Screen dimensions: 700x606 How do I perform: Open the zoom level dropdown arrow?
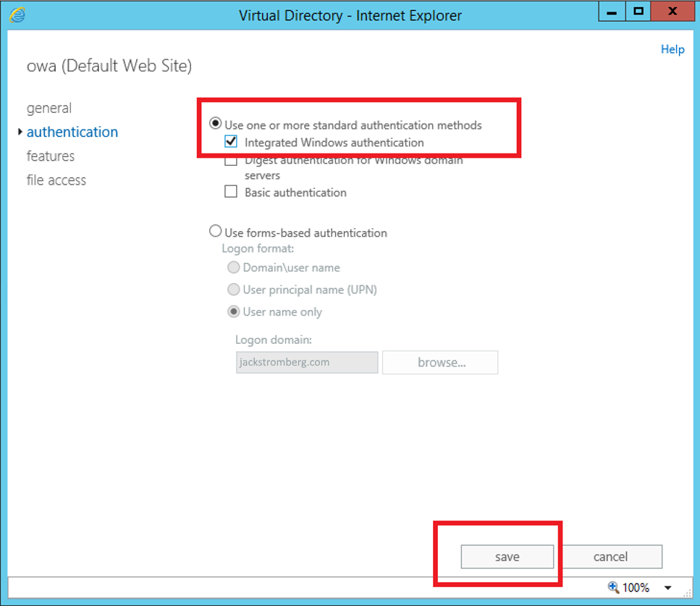point(667,588)
